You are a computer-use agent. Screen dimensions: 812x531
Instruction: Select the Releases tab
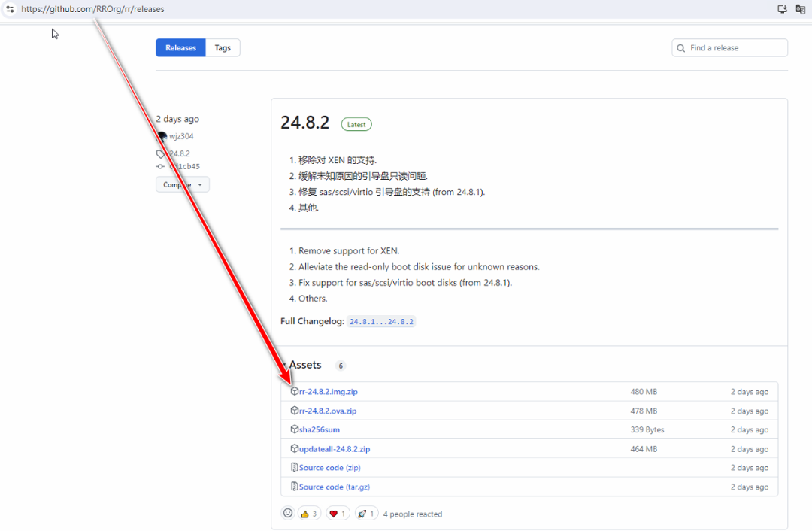pyautogui.click(x=180, y=48)
